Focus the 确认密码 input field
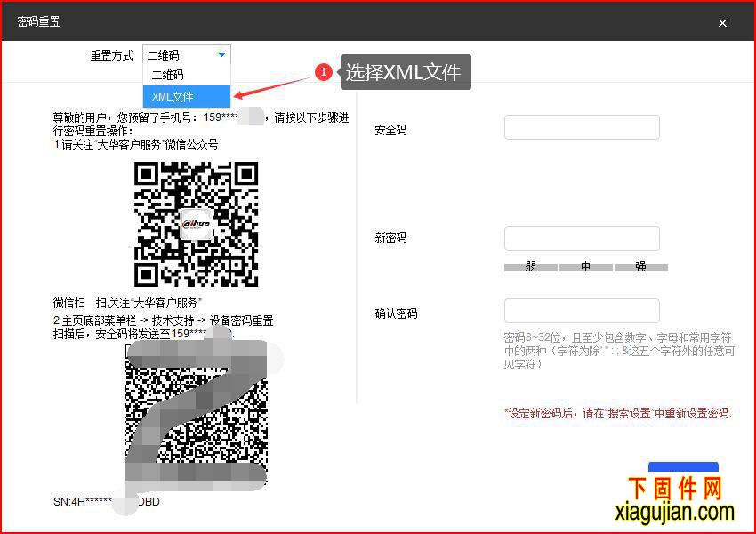 [582, 311]
